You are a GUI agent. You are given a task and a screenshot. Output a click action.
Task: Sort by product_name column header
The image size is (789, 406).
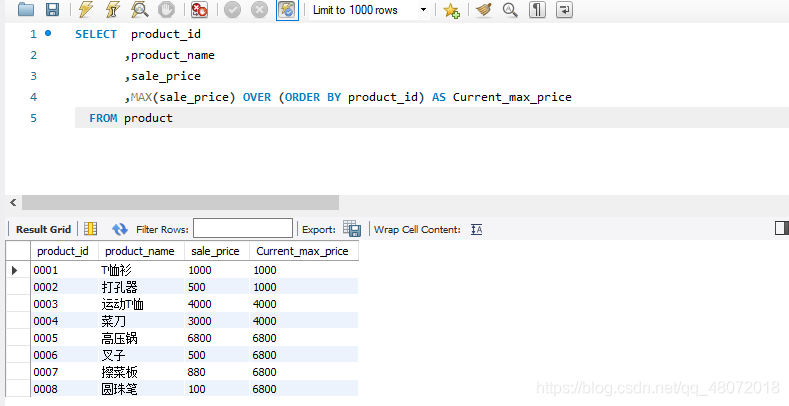(x=141, y=251)
